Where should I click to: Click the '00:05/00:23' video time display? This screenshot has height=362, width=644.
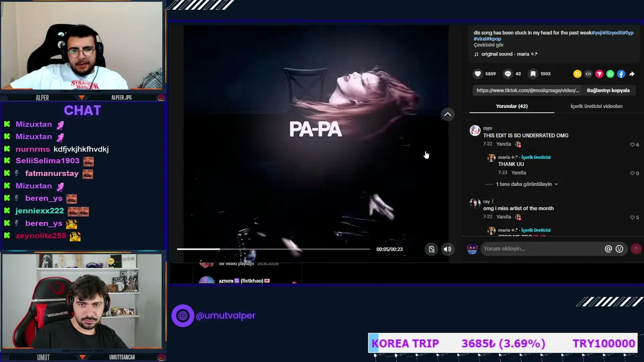point(389,249)
